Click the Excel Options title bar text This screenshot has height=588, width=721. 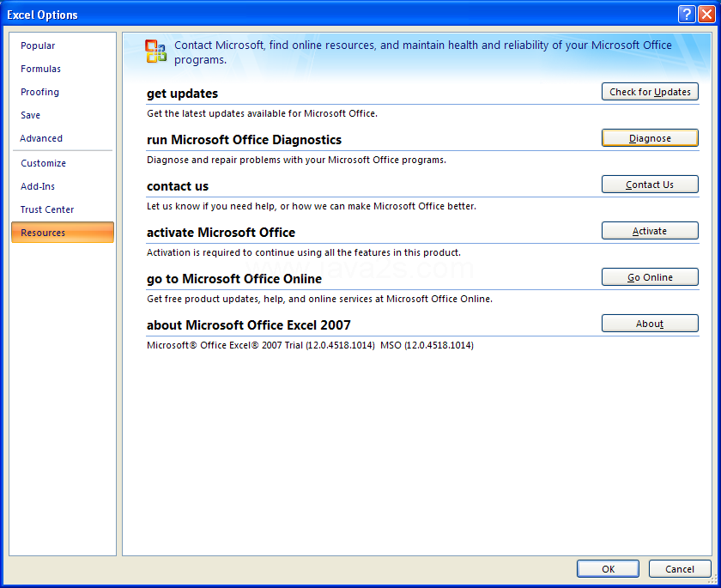(x=42, y=15)
